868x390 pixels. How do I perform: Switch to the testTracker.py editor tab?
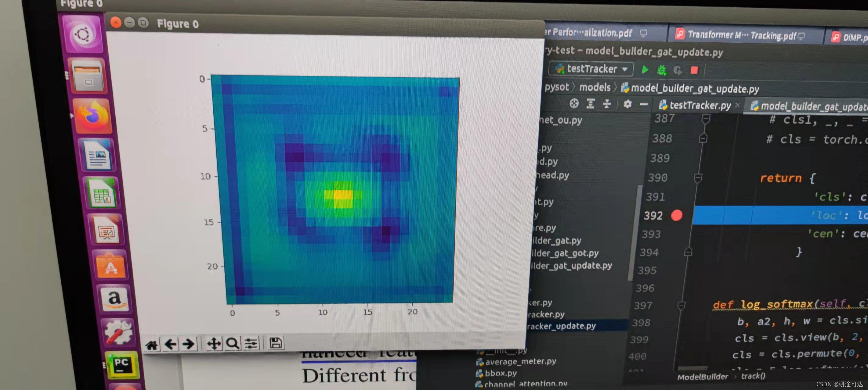pyautogui.click(x=700, y=106)
